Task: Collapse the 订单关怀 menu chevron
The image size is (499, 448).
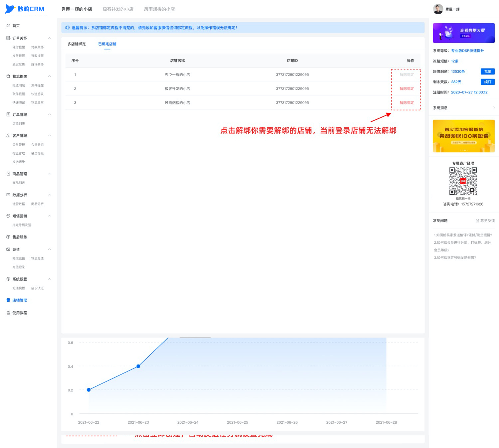Action: point(50,38)
